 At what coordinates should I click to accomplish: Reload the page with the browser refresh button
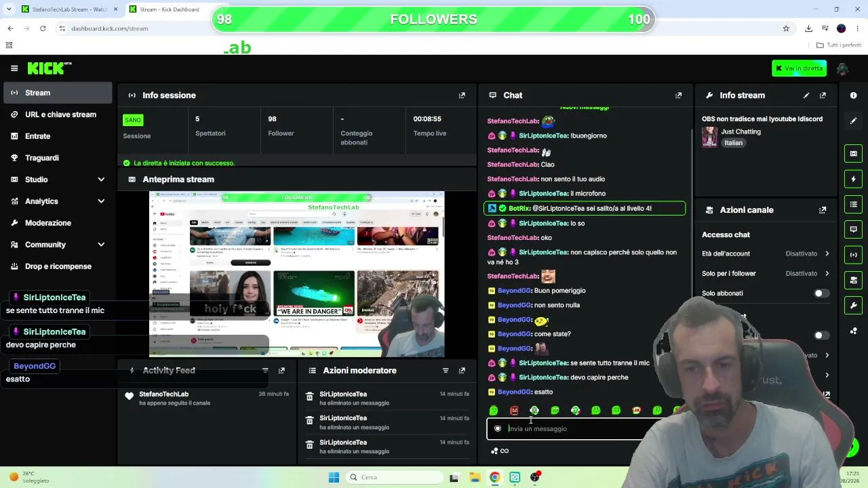click(x=43, y=28)
